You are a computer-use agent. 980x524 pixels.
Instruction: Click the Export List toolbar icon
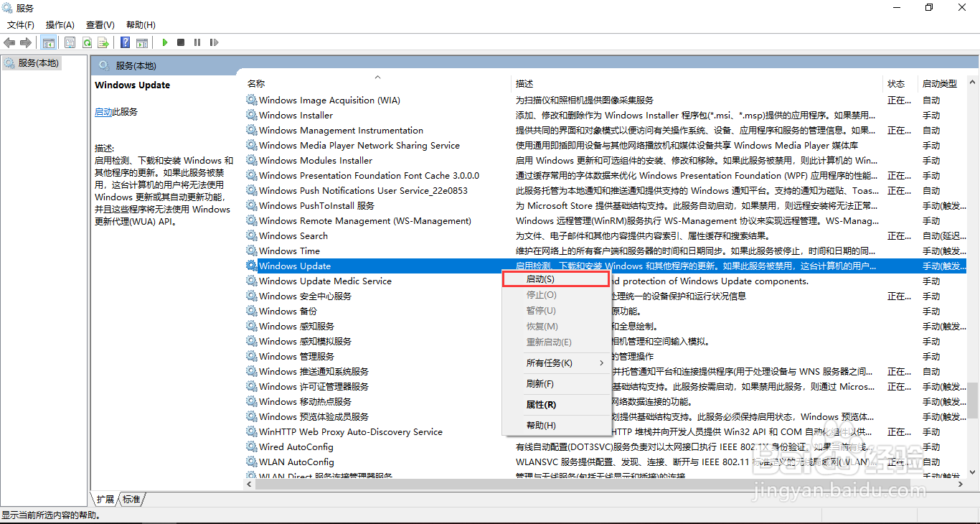pos(103,42)
